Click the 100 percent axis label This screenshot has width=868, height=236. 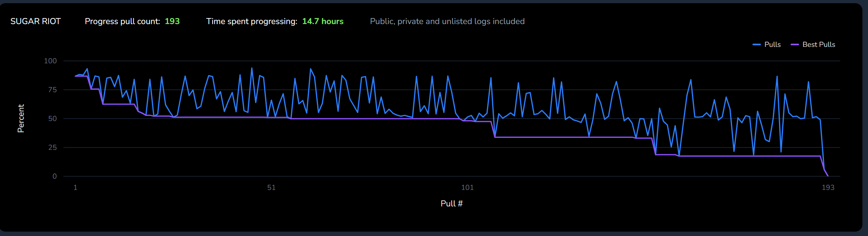(51, 61)
